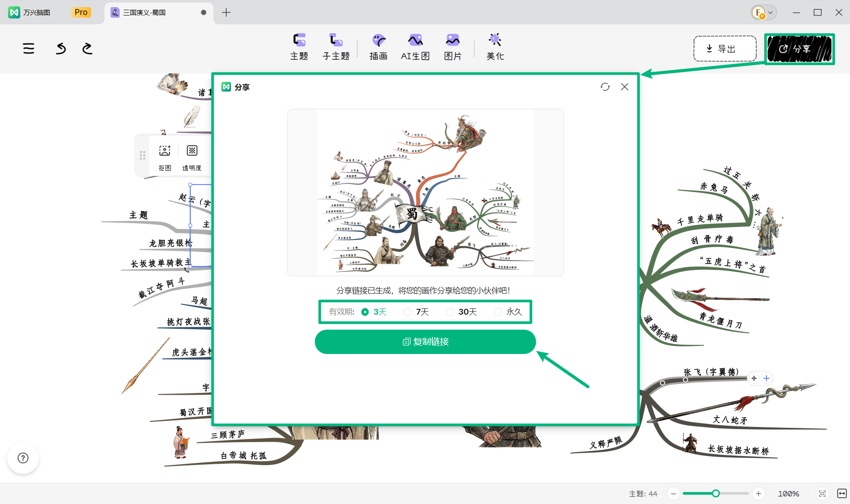
Task: Click the 分享 share button in toolbar
Action: [x=800, y=49]
